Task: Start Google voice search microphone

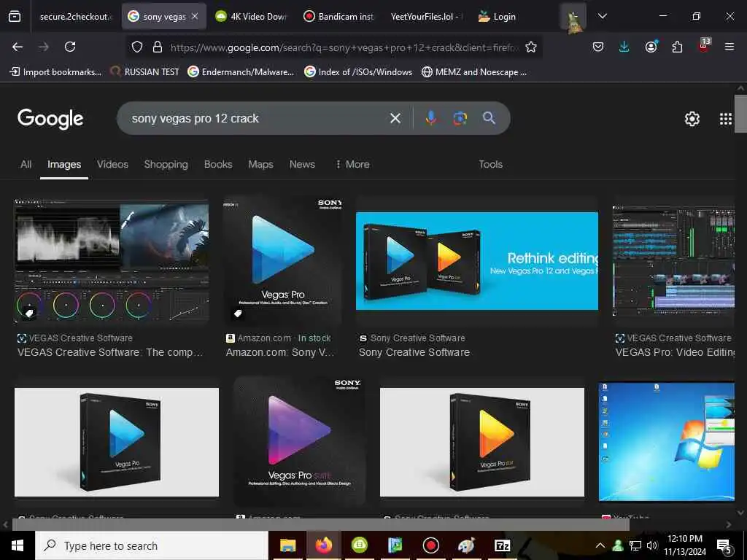Action: 430,118
